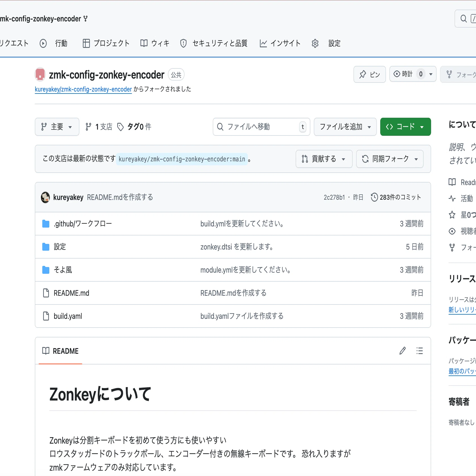Open the プロジェクト tab
This screenshot has height=476, width=476.
coord(106,43)
